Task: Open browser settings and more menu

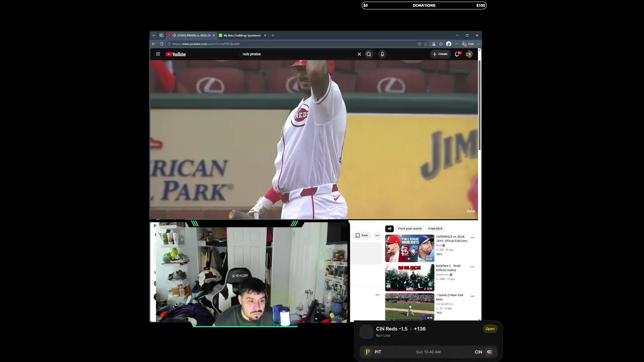Action: [x=456, y=44]
